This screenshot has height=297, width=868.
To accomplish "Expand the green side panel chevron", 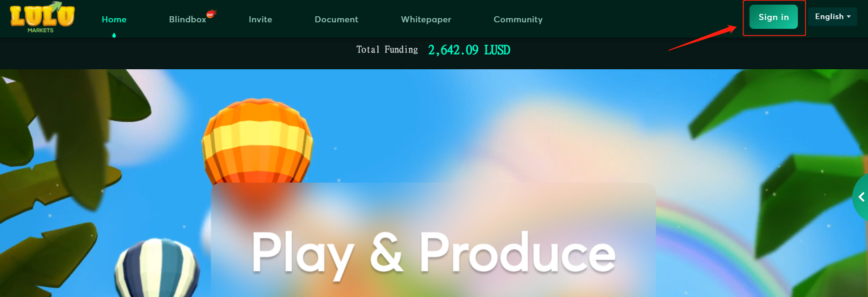I will click(x=861, y=197).
